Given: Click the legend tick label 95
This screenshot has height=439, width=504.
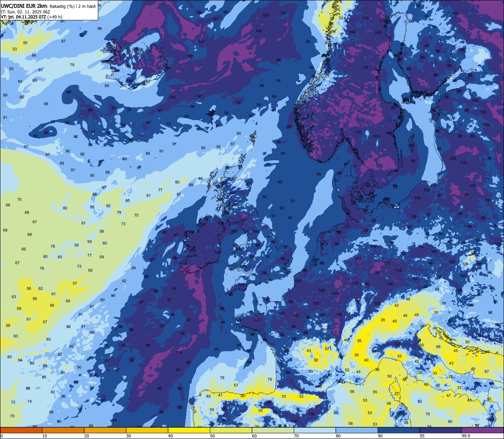Looking at the screenshot, I should (x=422, y=436).
